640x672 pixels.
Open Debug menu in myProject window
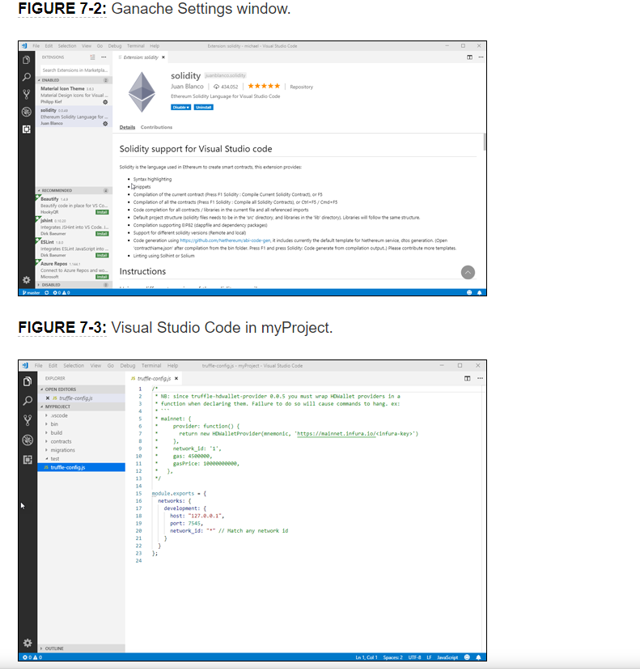(128, 366)
